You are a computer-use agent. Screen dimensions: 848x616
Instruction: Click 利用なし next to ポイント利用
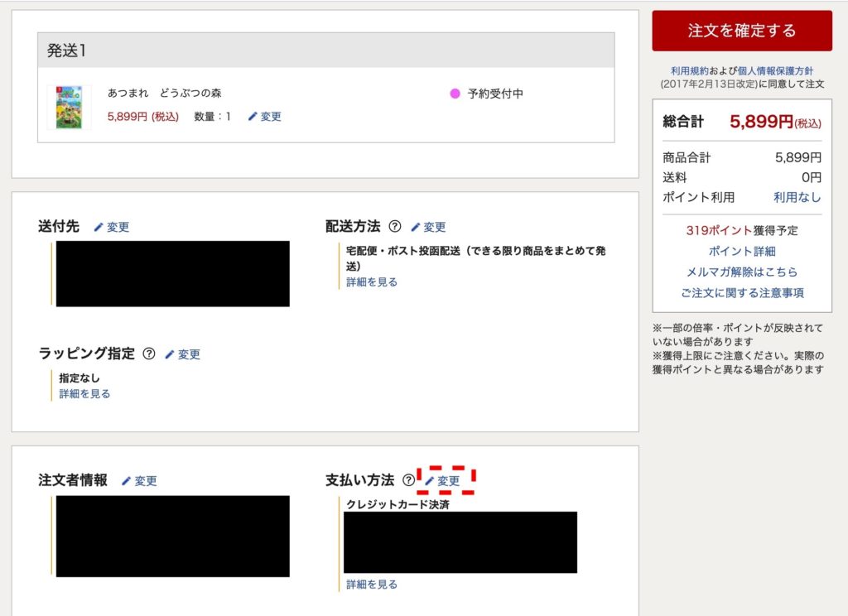click(797, 197)
